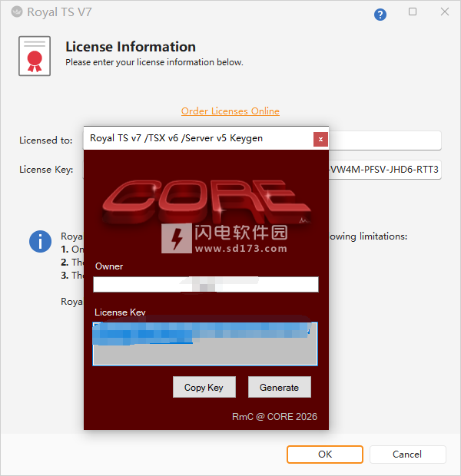Open help via the blue question mark icon
This screenshot has height=476, width=461.
(380, 15)
